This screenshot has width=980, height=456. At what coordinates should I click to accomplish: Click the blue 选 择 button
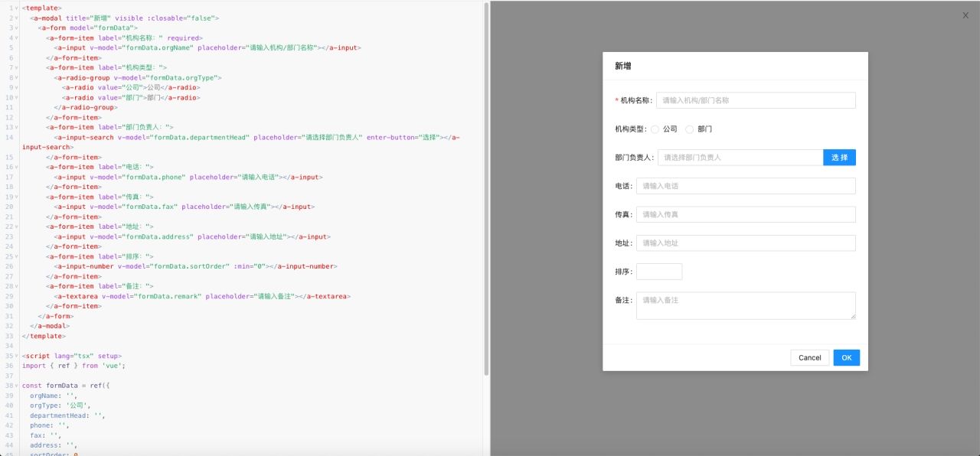coord(840,156)
